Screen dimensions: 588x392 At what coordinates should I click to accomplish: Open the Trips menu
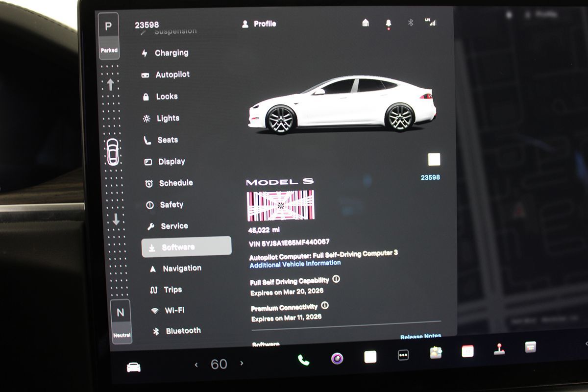coord(166,290)
